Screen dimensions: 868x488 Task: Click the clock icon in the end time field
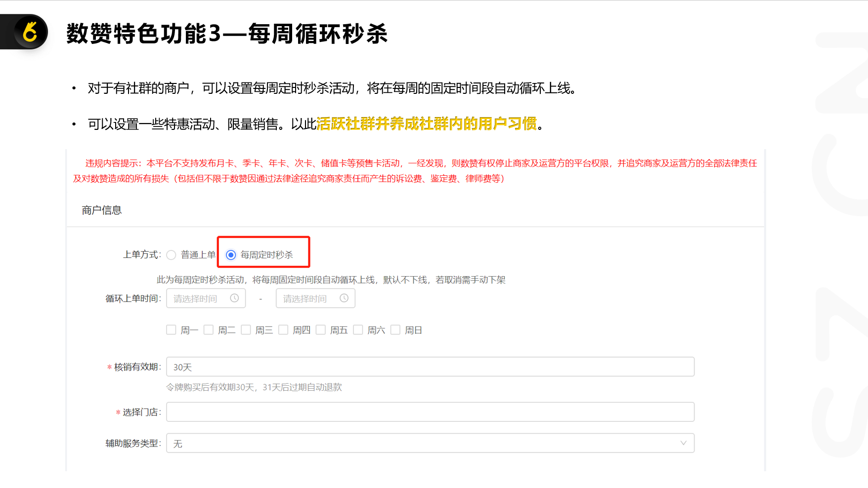(344, 298)
